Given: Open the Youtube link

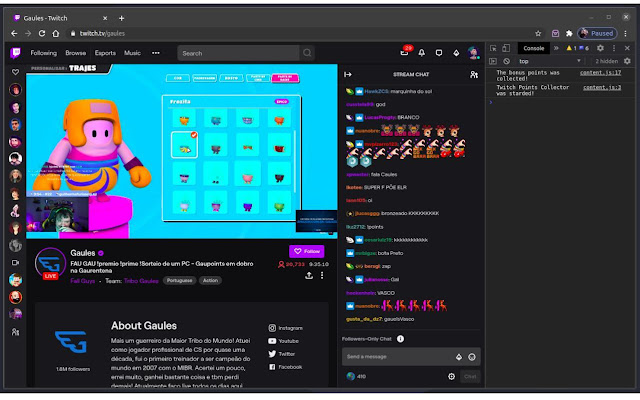Looking at the screenshot, I should pos(283,341).
